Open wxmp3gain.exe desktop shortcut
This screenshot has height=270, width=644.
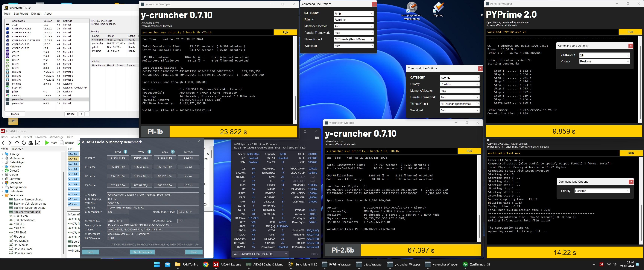point(412,11)
